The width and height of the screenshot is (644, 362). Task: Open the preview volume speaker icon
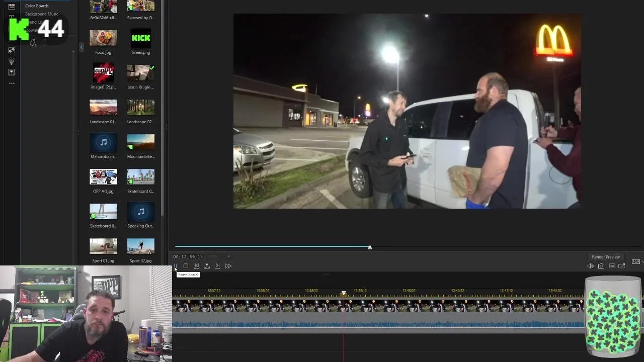590,266
